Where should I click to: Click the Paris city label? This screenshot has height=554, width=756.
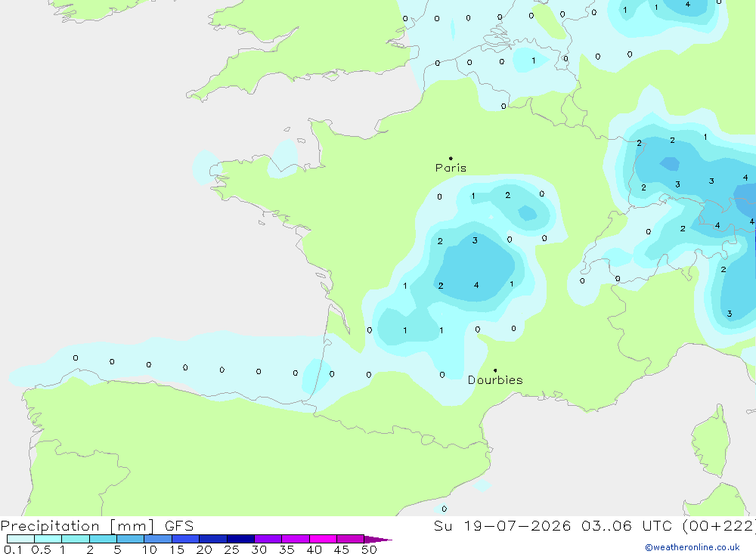coord(451,168)
